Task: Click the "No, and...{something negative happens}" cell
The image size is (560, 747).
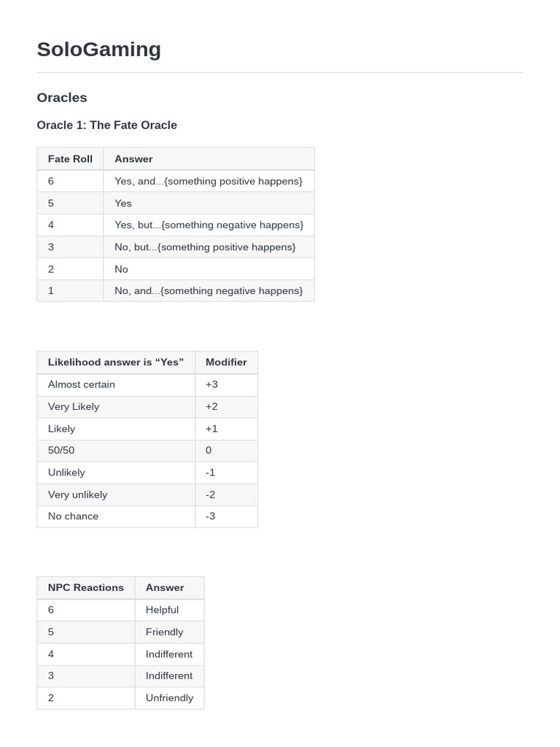Action: 208,290
